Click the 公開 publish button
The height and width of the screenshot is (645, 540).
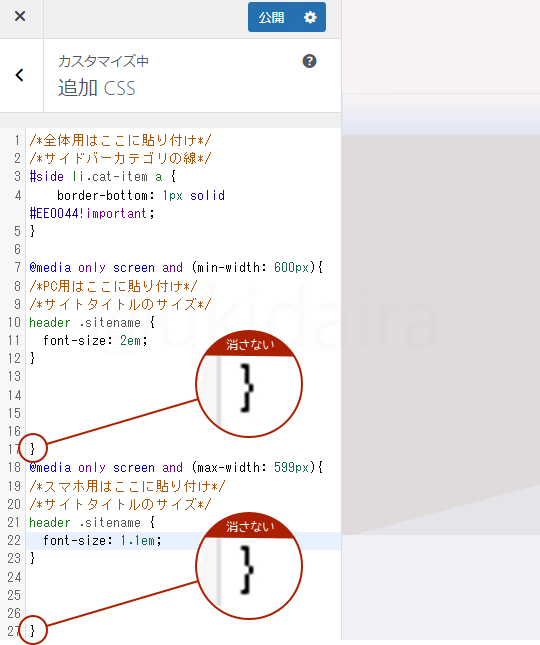[271, 17]
